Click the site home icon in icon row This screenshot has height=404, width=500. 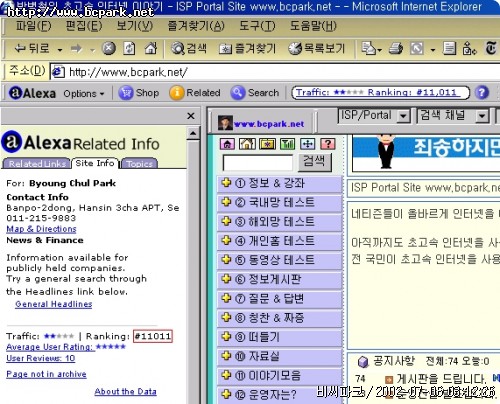pos(227,144)
